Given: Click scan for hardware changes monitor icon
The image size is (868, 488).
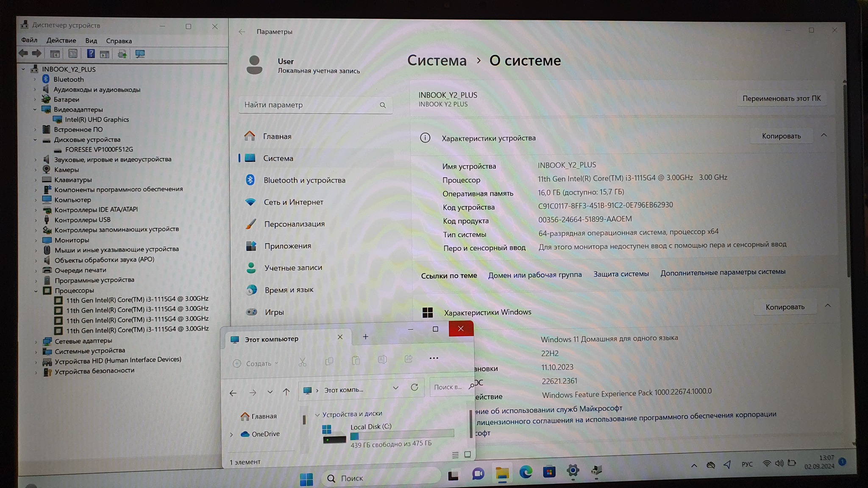Looking at the screenshot, I should click(140, 54).
